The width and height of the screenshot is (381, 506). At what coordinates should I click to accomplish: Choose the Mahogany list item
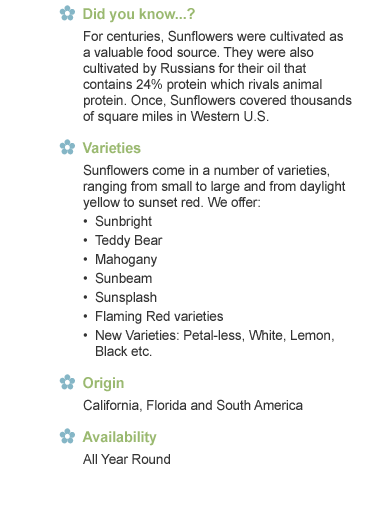[126, 260]
